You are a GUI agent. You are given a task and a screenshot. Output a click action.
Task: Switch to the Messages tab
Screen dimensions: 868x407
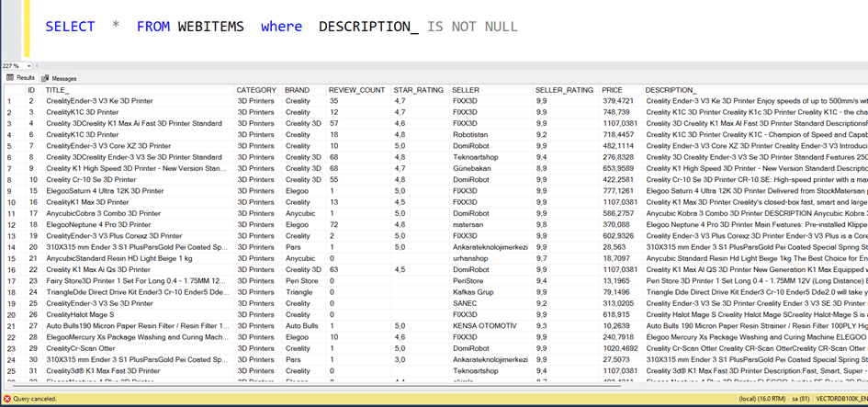coord(63,78)
